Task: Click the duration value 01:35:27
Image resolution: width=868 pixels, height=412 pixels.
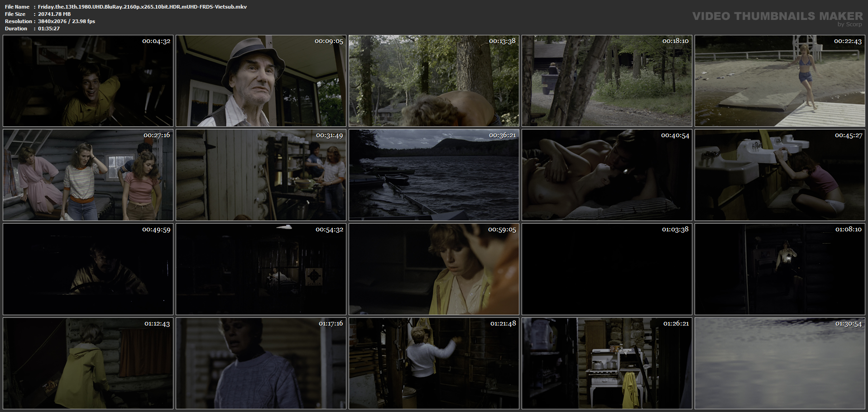Action: 49,29
